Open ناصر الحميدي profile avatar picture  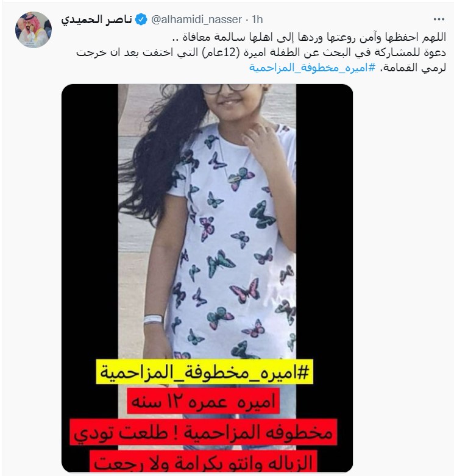(34, 29)
